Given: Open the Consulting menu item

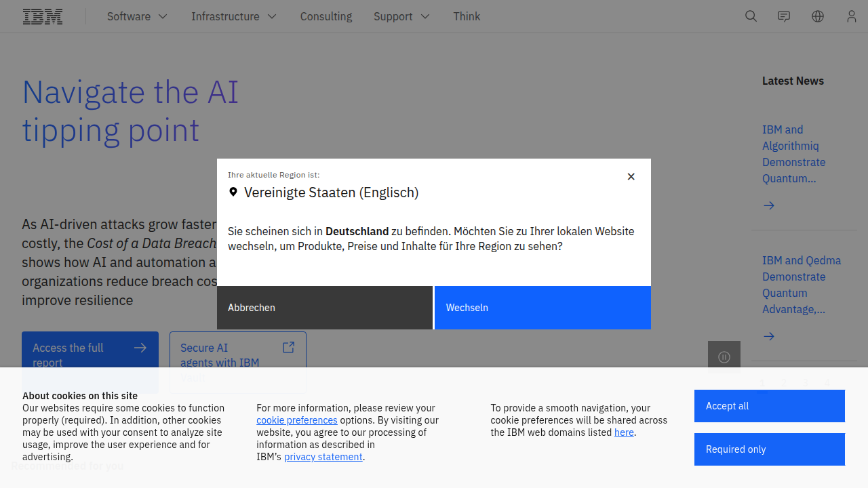Looking at the screenshot, I should (x=326, y=16).
